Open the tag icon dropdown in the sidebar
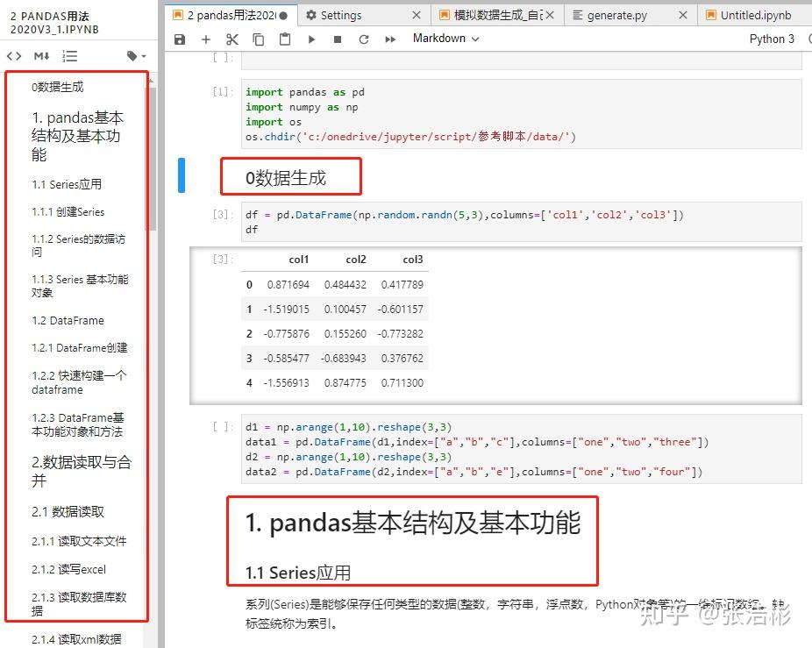The image size is (812, 648). (136, 55)
